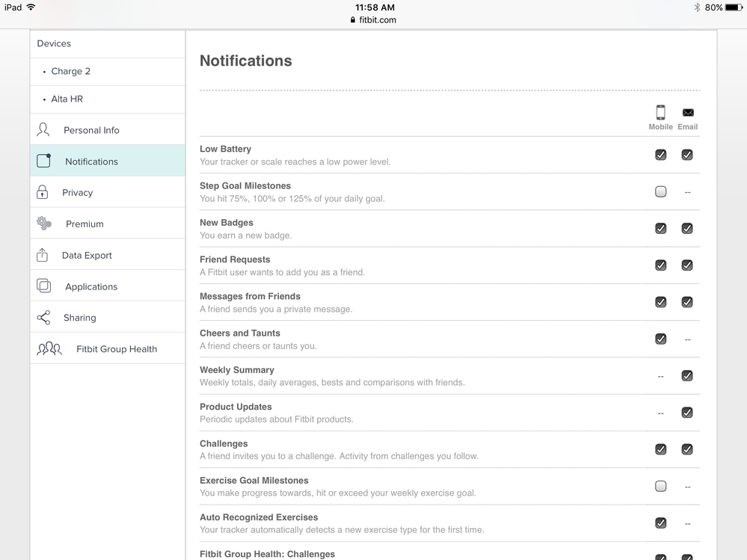Click the Premium gear-flower icon

[44, 223]
